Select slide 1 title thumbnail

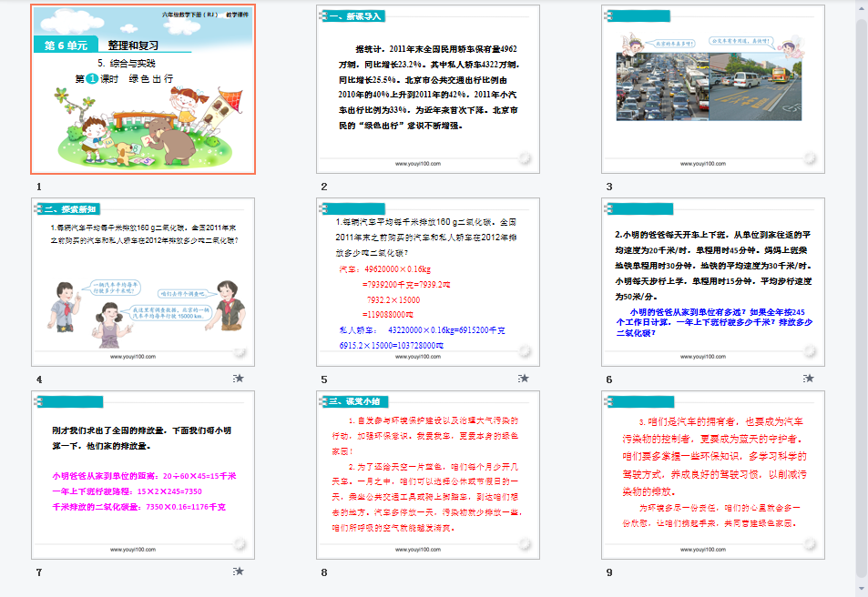coord(143,89)
